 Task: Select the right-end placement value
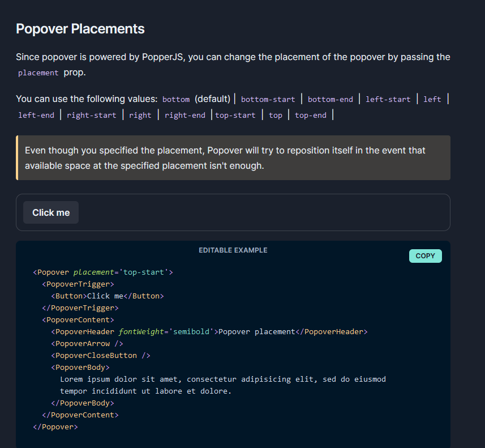coord(185,115)
